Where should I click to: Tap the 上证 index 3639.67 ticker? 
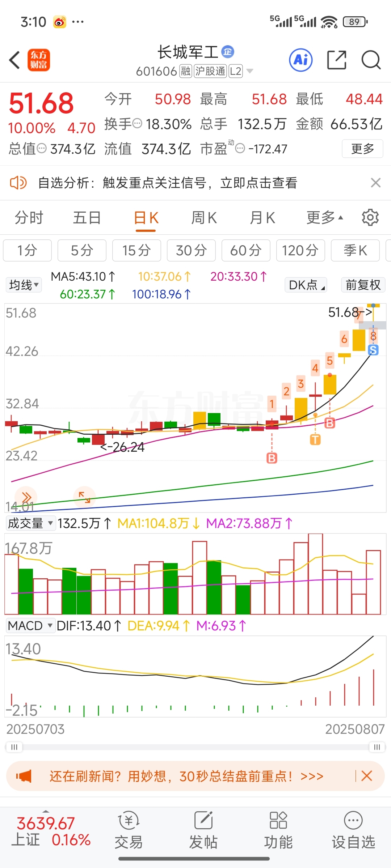pyautogui.click(x=51, y=831)
